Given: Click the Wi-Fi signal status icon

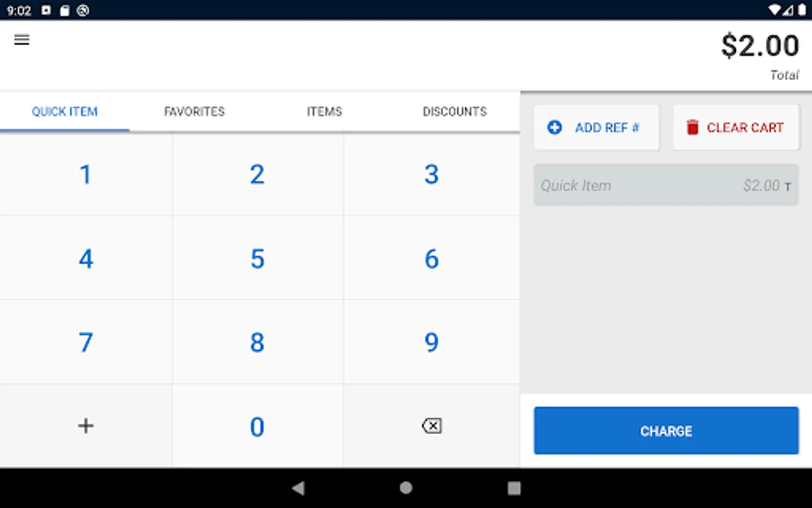Looking at the screenshot, I should 775,10.
